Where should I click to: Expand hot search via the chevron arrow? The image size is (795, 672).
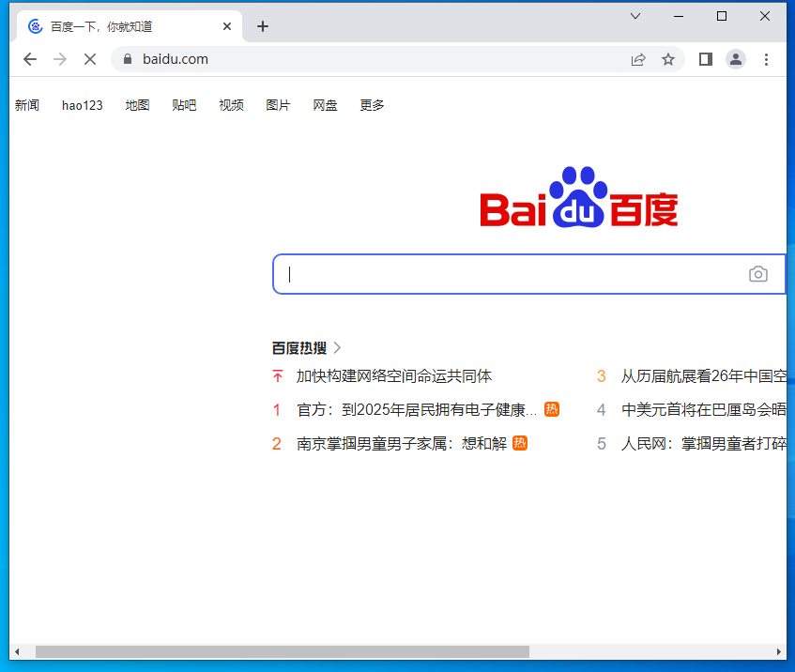click(337, 348)
